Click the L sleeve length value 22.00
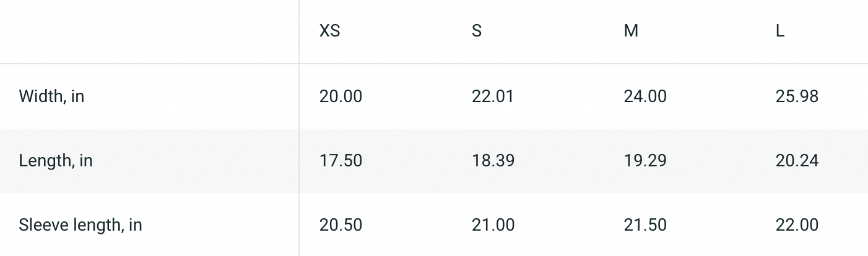 pyautogui.click(x=796, y=225)
